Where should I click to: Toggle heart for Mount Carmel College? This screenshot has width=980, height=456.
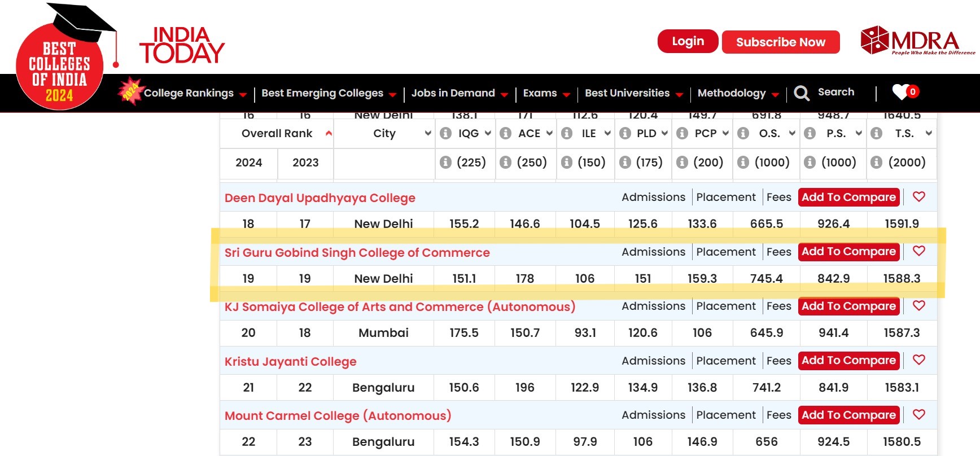(x=919, y=415)
